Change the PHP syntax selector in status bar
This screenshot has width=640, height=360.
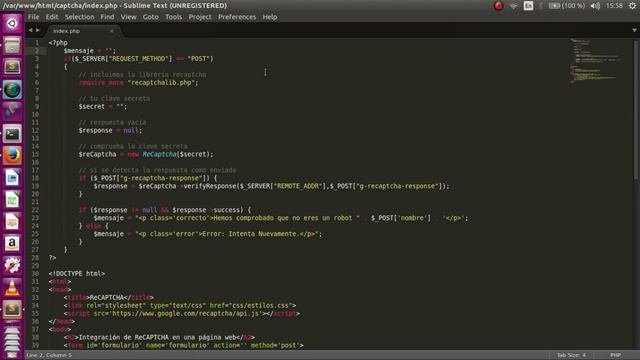tap(616, 355)
